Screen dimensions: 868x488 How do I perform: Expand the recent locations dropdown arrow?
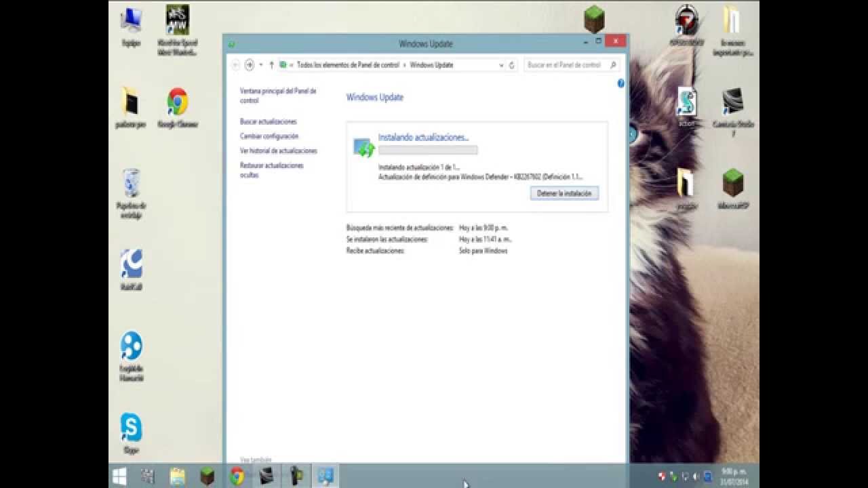tap(261, 65)
